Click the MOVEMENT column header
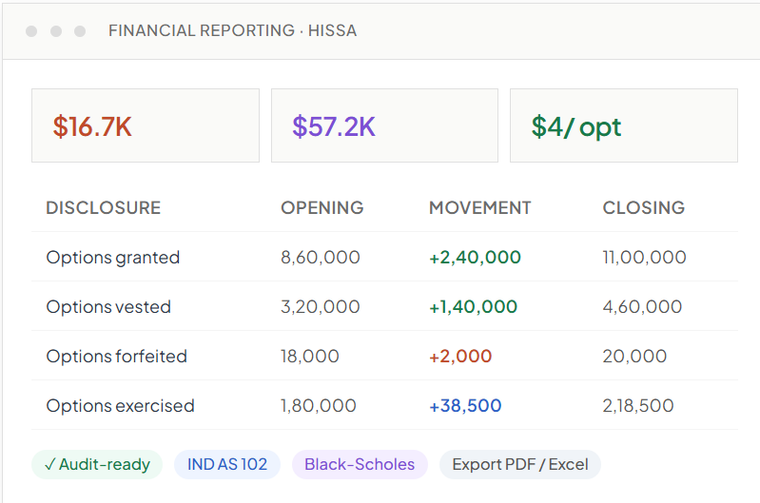760x503 pixels. pyautogui.click(x=480, y=208)
